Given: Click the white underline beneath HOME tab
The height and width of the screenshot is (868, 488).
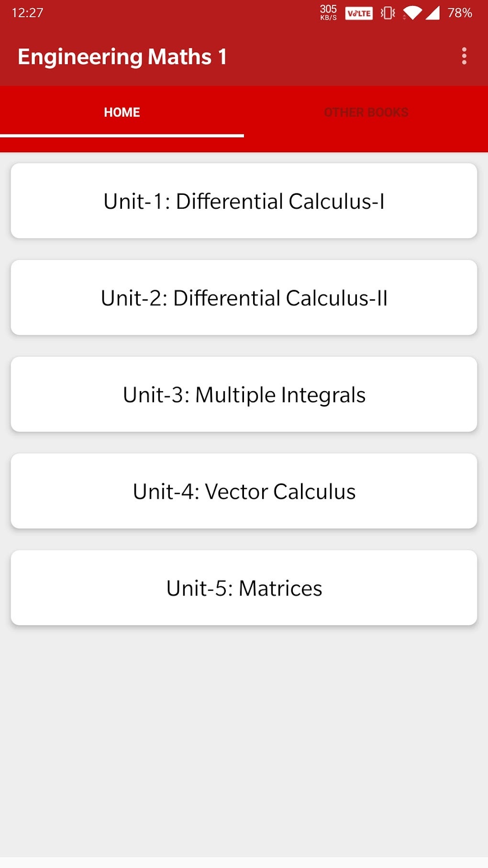Looking at the screenshot, I should (122, 136).
